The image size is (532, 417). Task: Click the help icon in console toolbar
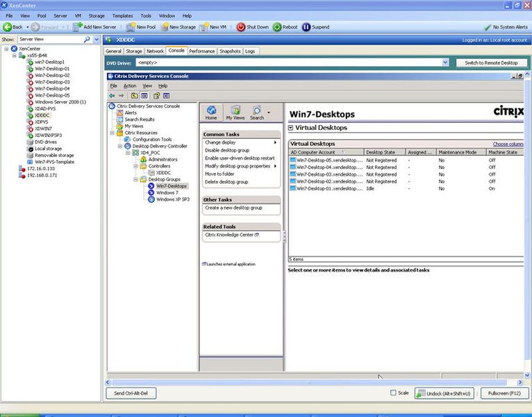(156, 96)
